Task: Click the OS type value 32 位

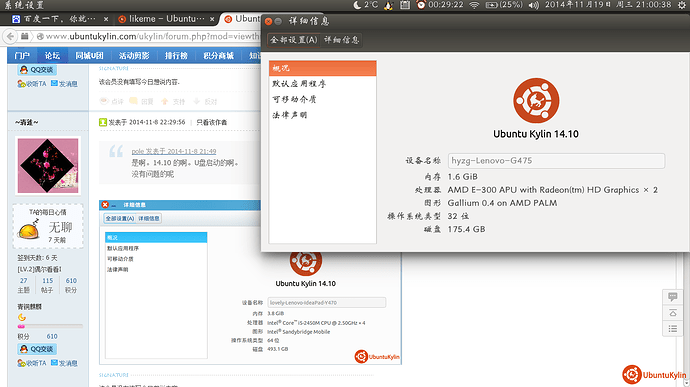Action: [x=458, y=216]
